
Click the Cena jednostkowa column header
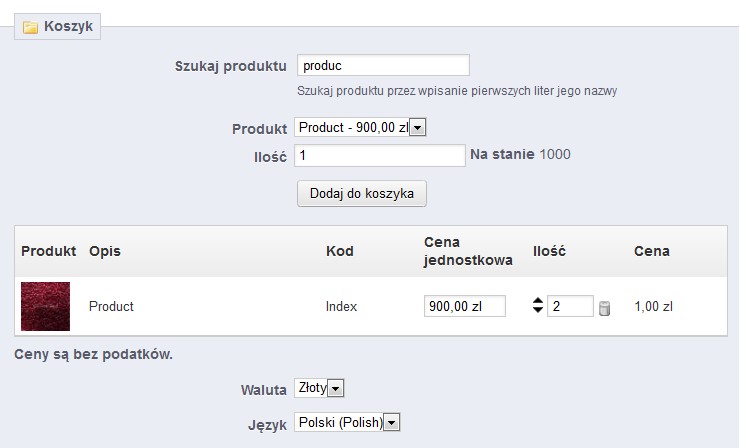[468, 251]
